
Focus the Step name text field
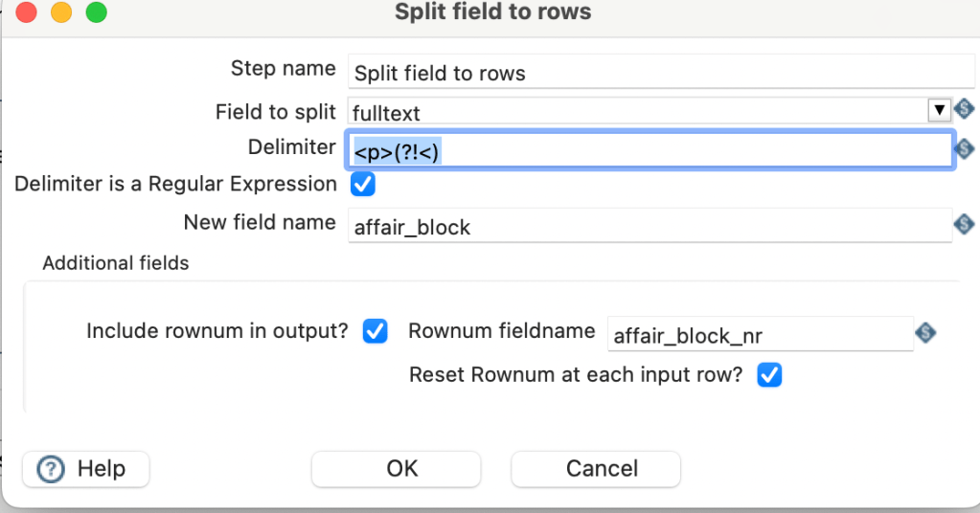pyautogui.click(x=661, y=73)
